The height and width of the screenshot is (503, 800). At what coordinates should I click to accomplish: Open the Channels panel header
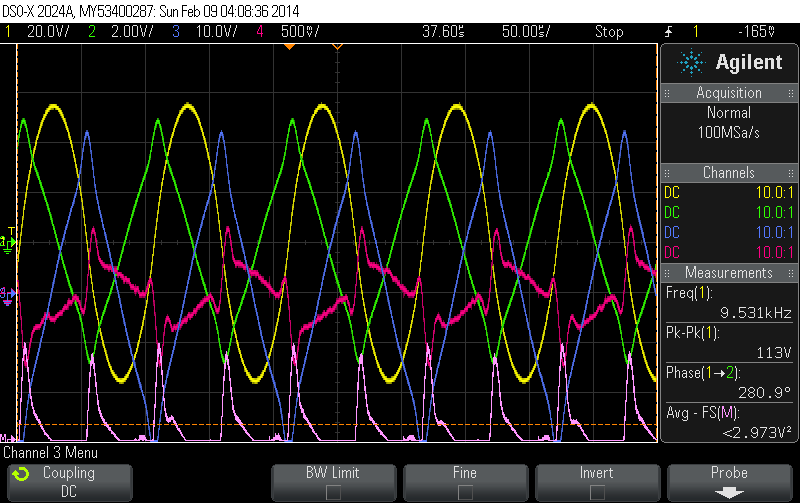pyautogui.click(x=729, y=173)
